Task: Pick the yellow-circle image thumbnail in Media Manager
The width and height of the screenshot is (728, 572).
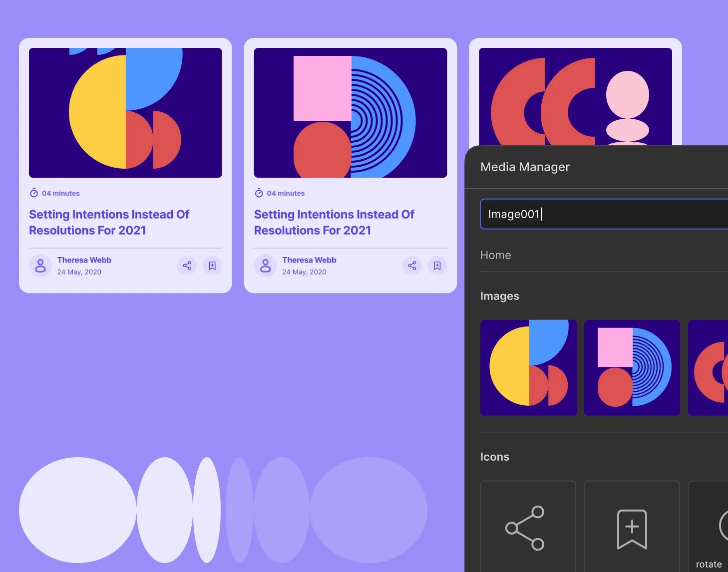Action: tap(529, 368)
